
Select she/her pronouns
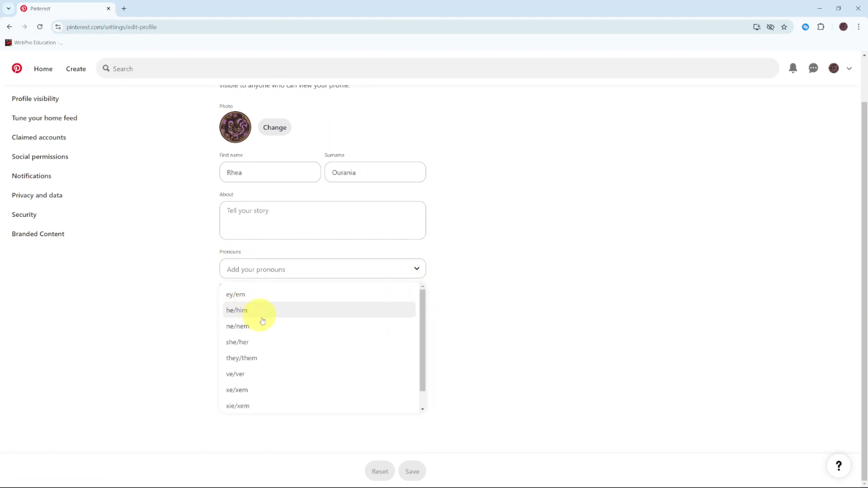click(x=319, y=342)
